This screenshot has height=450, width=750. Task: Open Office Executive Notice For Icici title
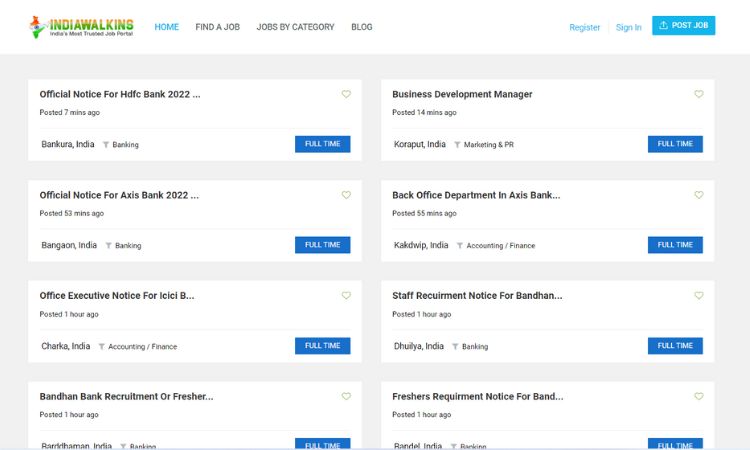pos(117,296)
